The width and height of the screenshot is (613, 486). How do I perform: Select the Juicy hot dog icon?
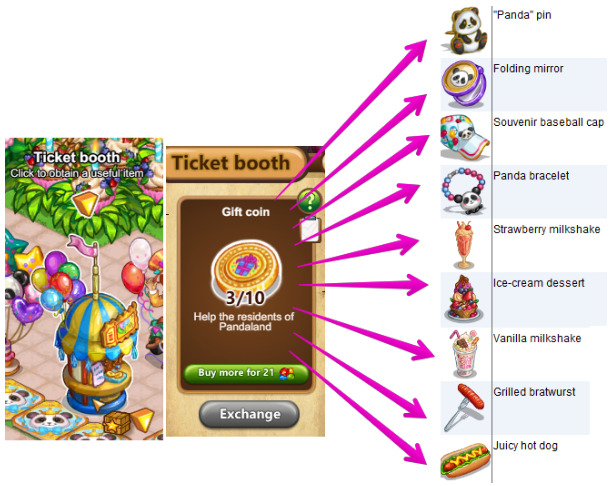(465, 461)
